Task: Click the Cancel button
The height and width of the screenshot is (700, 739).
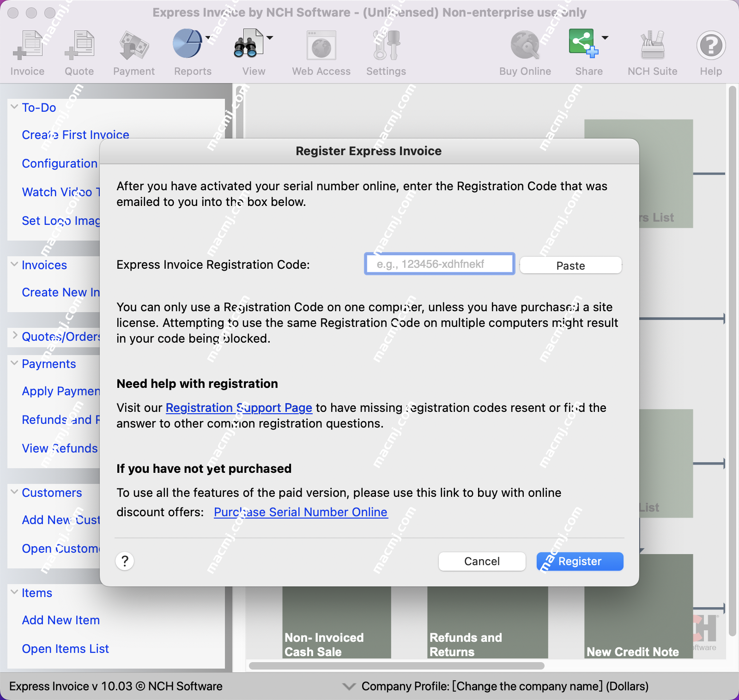Action: (x=482, y=561)
